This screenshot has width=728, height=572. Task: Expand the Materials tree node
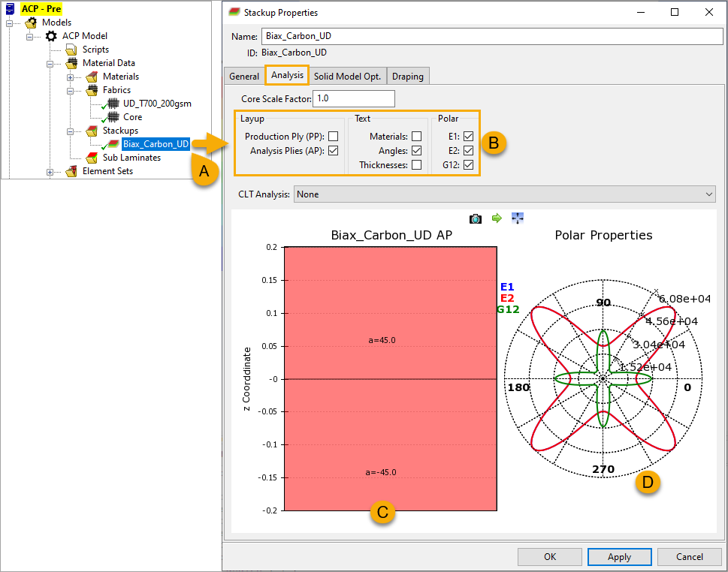[x=70, y=77]
